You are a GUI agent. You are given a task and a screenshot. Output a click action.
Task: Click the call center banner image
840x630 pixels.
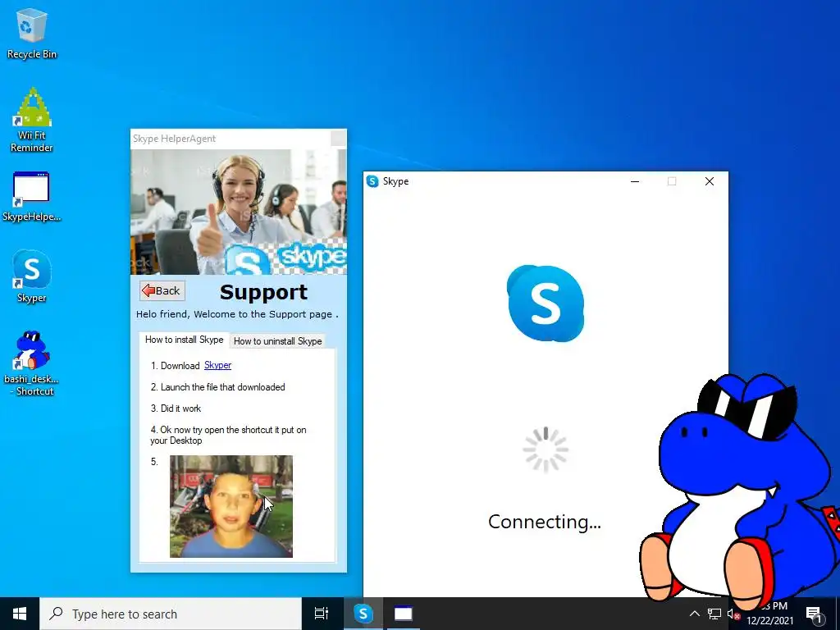tap(239, 212)
